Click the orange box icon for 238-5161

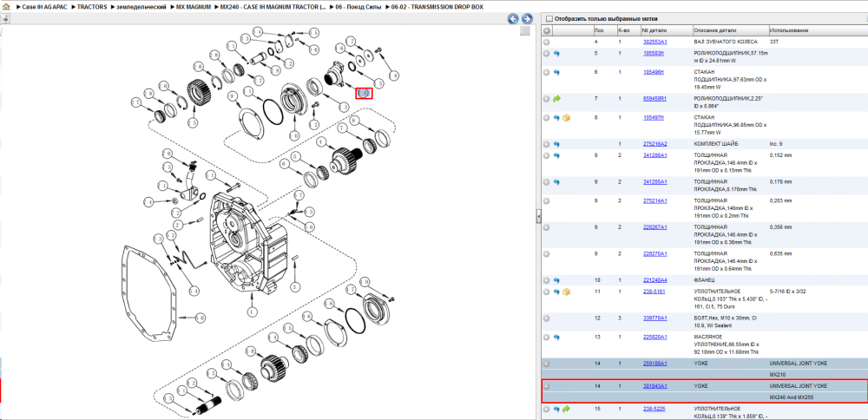pos(566,292)
